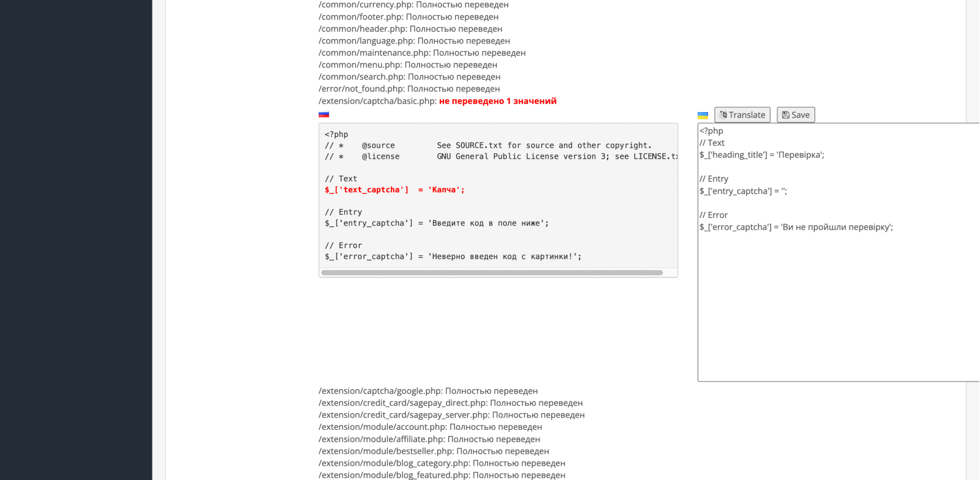980x480 pixels.
Task: Click the Russian error_captcha line
Action: click(453, 257)
